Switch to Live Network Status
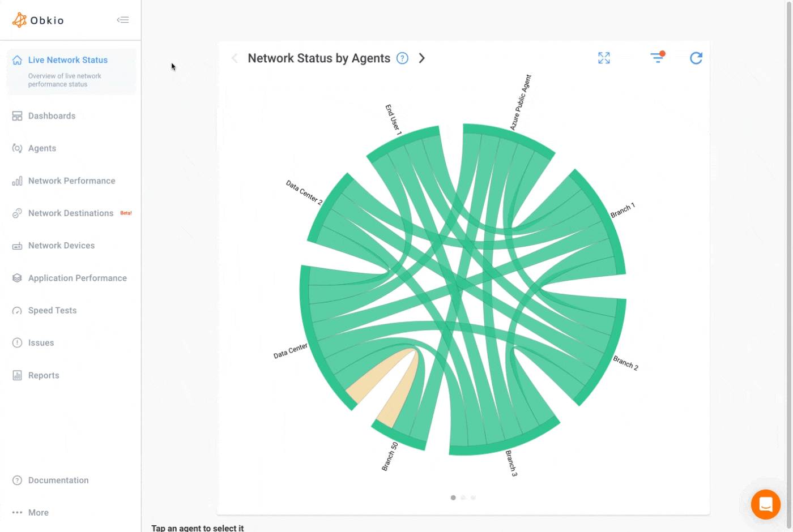 (x=67, y=59)
